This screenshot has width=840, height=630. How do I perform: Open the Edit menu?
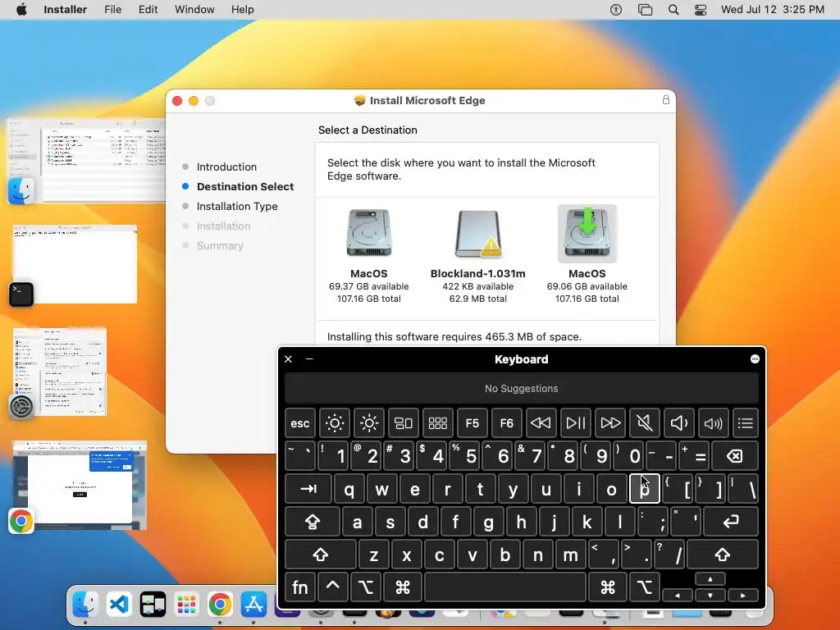click(x=148, y=10)
